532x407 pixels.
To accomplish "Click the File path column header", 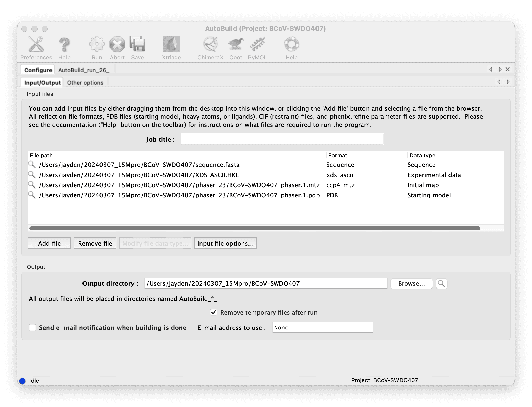I will tap(177, 155).
